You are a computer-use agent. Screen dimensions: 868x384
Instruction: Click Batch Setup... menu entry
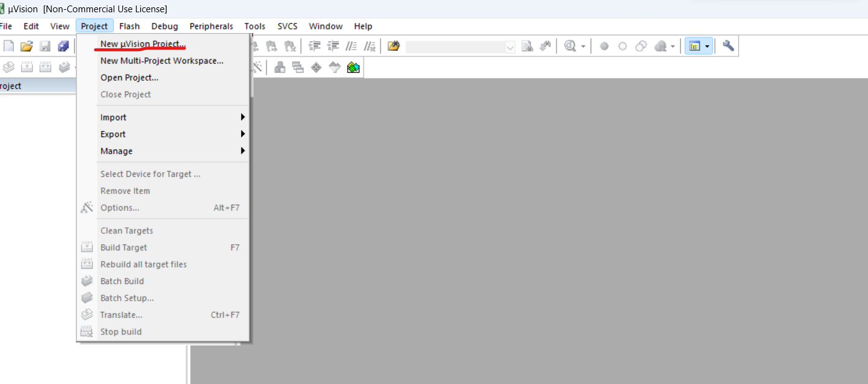163,298
